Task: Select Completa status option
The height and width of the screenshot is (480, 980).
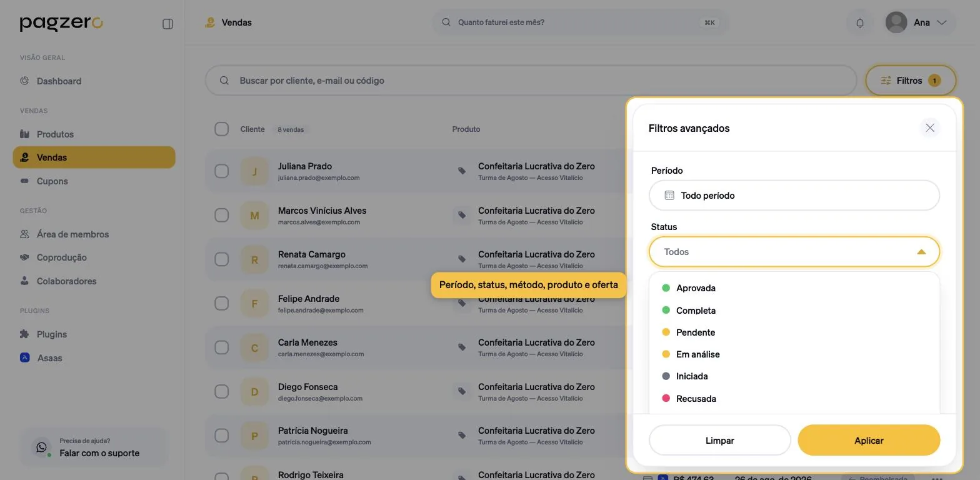Action: (794, 310)
